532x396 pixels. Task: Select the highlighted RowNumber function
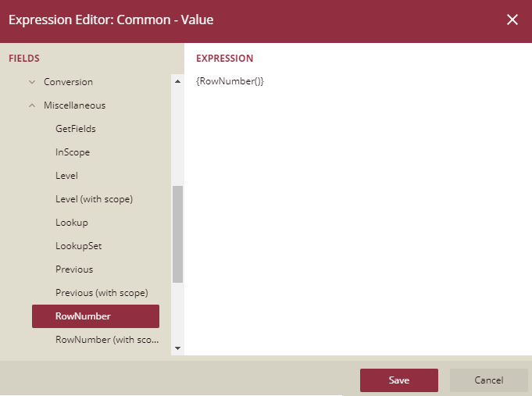[95, 316]
